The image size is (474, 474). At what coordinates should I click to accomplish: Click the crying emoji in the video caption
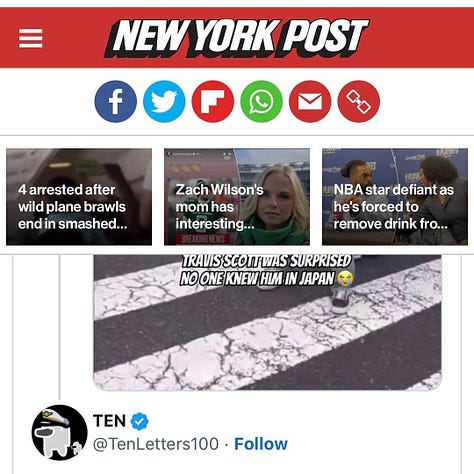pos(345,279)
